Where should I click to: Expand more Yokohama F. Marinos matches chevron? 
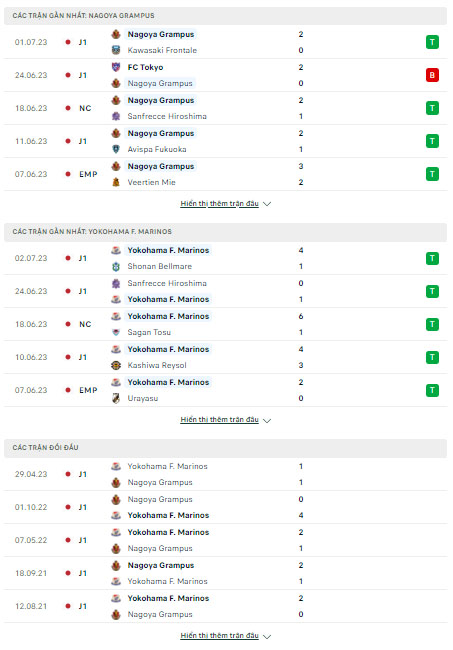[x=267, y=420]
